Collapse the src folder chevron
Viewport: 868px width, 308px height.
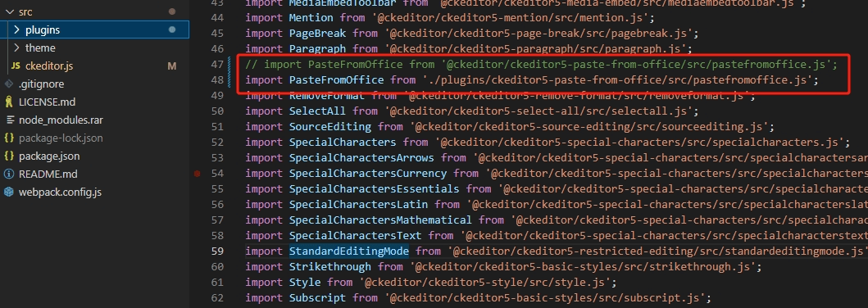[x=9, y=11]
